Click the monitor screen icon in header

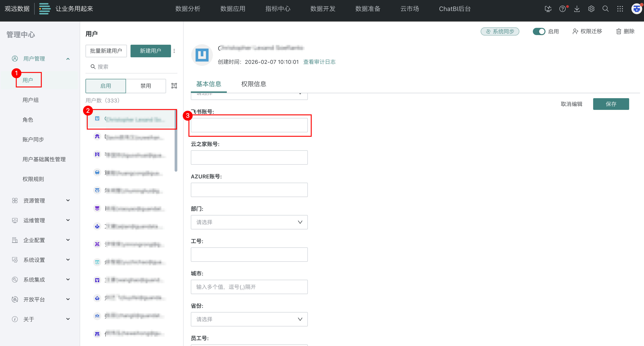(548, 9)
